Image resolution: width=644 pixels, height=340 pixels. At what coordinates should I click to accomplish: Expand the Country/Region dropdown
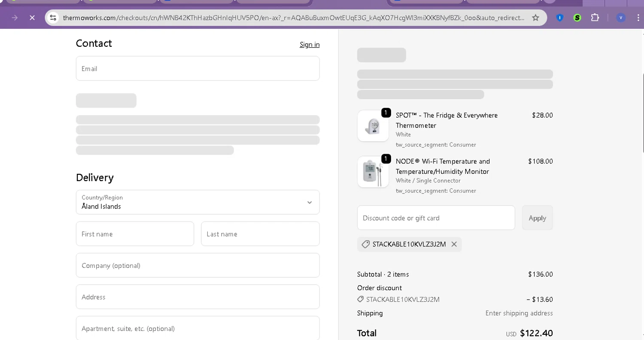[197, 202]
